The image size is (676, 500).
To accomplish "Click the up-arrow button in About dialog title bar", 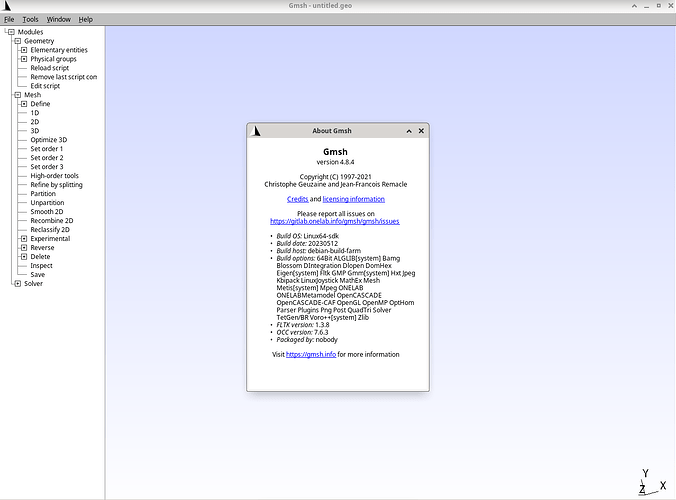I will 409,131.
